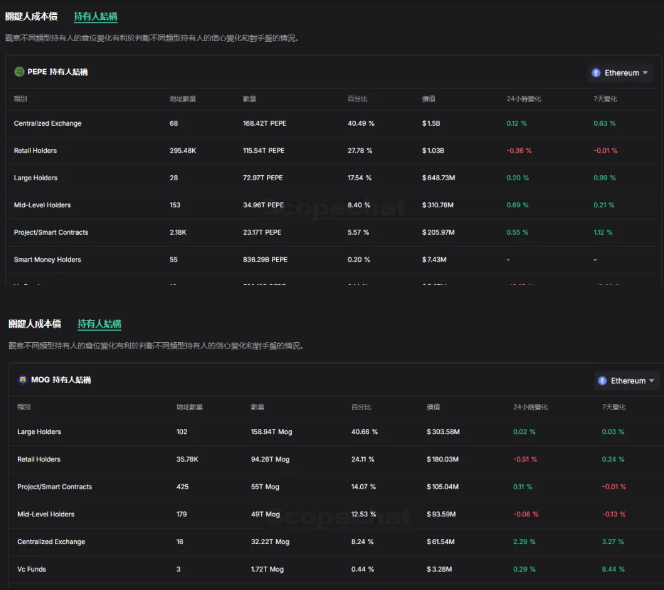This screenshot has height=590, width=664.
Task: Sort MOG table by 7天變化 column
Action: (614, 407)
